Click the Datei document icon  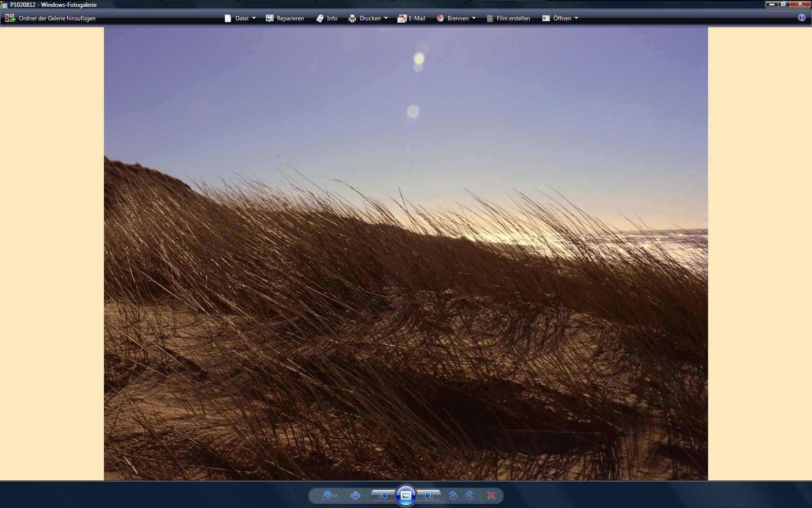[x=228, y=18]
